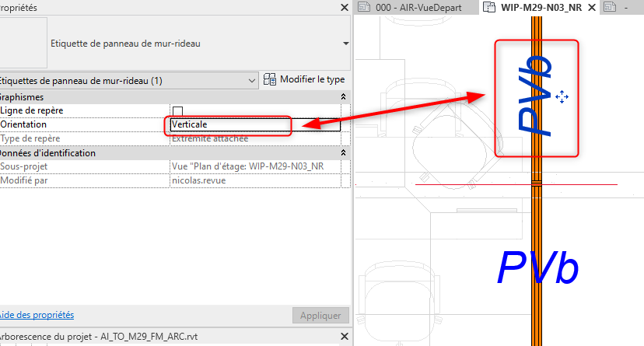
Task: Click the floor plan icon on WIP-M29-N03_NR tab
Action: [489, 7]
